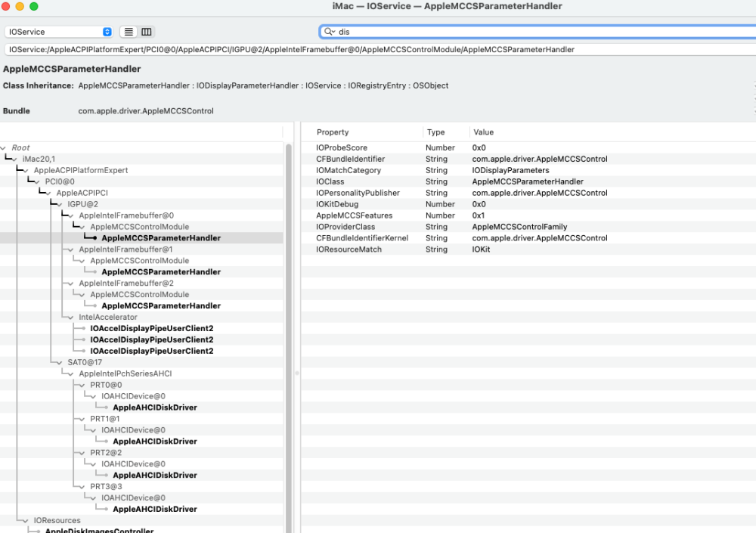Select the IOKitDebug property row
Screen dimensions: 756x533
pos(528,204)
